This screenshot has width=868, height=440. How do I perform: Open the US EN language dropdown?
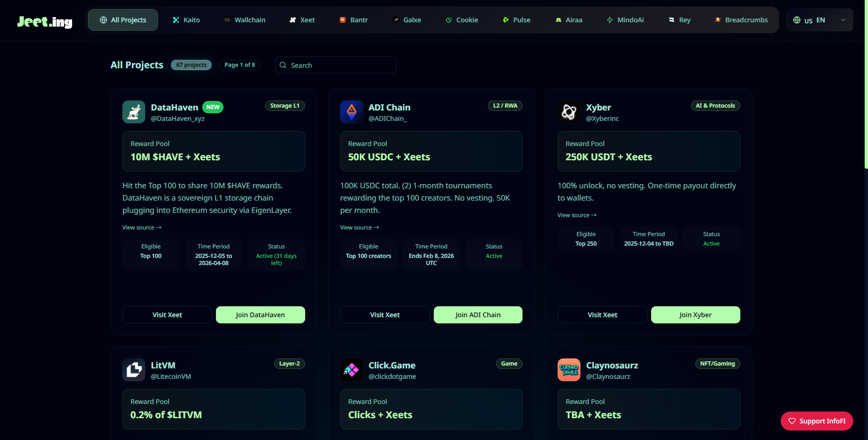click(x=820, y=20)
